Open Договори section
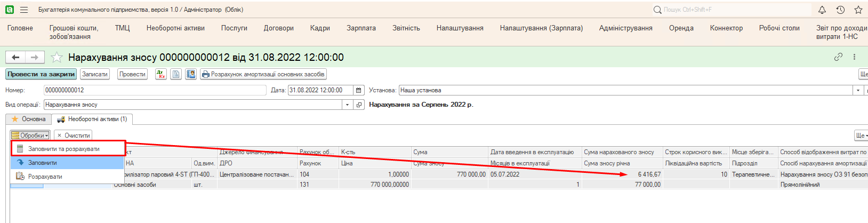Screen dimensions: 868x223 pyautogui.click(x=279, y=28)
